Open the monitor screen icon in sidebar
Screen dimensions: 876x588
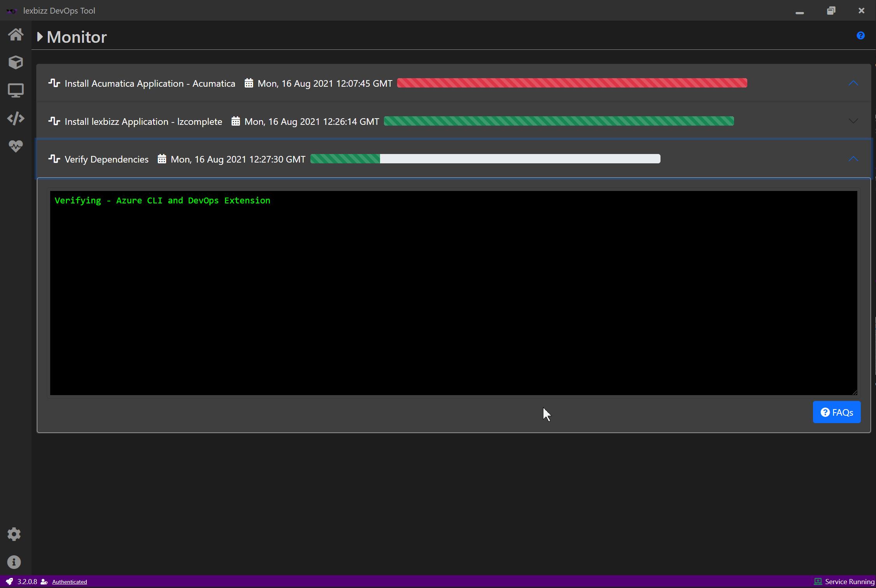pos(16,90)
